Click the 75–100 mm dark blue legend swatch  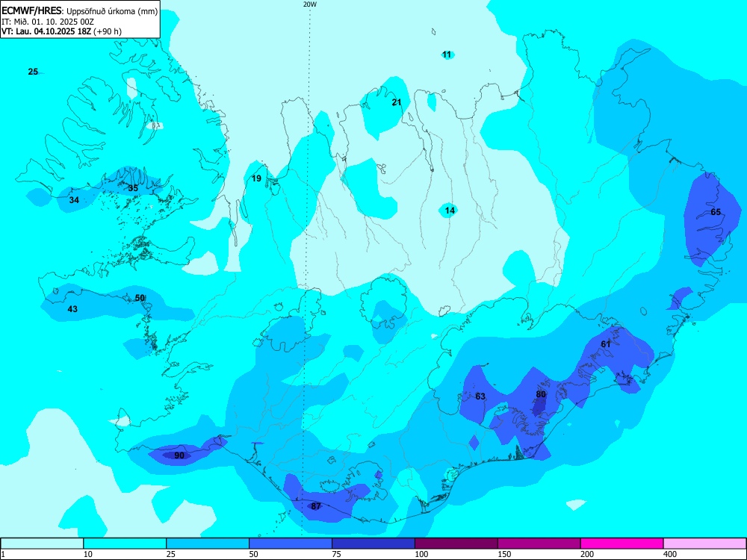pos(373,544)
